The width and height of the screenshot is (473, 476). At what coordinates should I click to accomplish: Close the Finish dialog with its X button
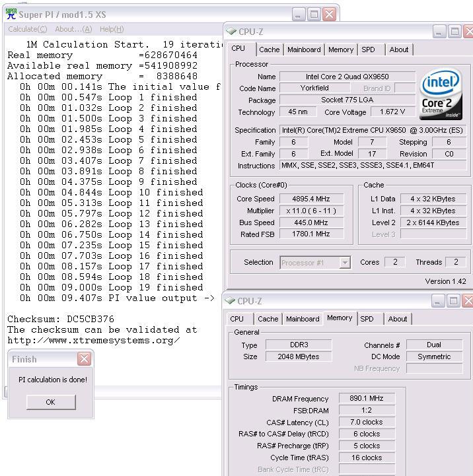click(84, 359)
